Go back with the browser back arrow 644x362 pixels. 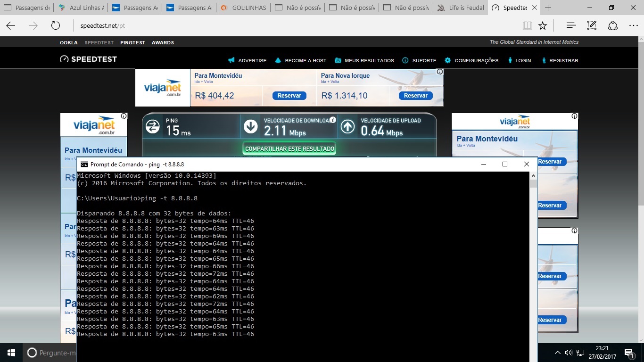[x=10, y=26]
